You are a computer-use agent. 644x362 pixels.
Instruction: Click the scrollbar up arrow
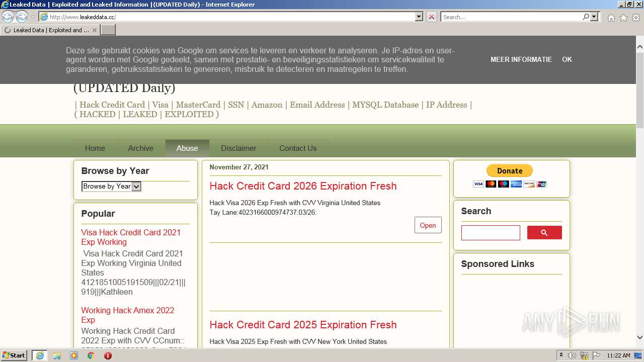coord(640,47)
